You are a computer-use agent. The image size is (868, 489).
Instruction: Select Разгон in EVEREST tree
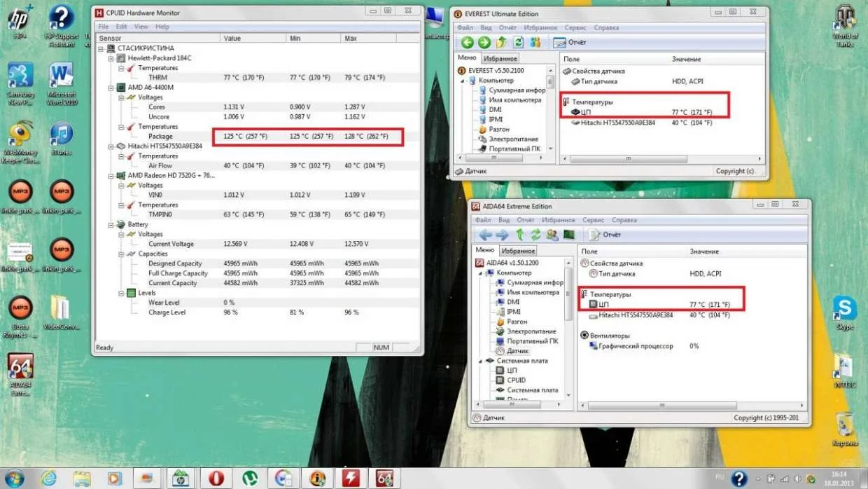click(498, 130)
